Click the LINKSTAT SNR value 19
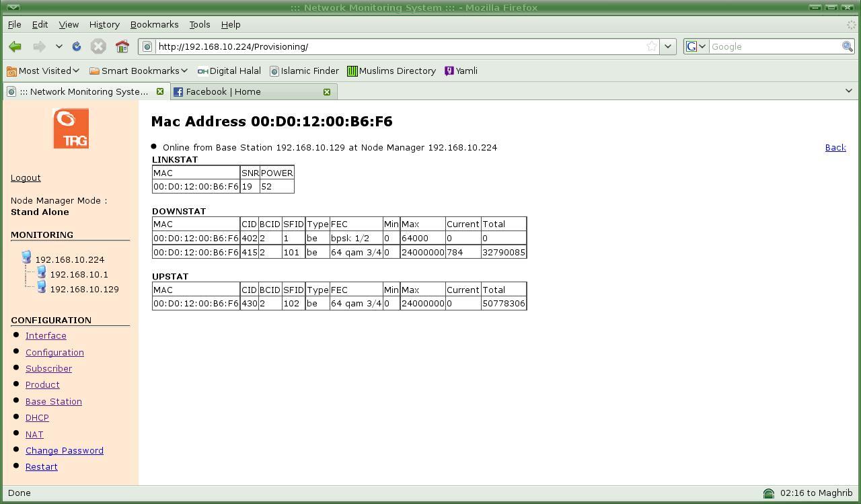The width and height of the screenshot is (861, 504). [x=250, y=187]
